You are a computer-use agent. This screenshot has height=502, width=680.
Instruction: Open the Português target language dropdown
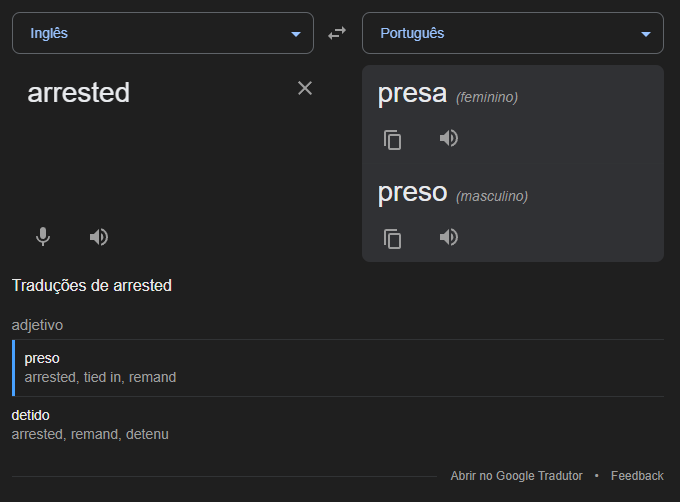(x=513, y=33)
